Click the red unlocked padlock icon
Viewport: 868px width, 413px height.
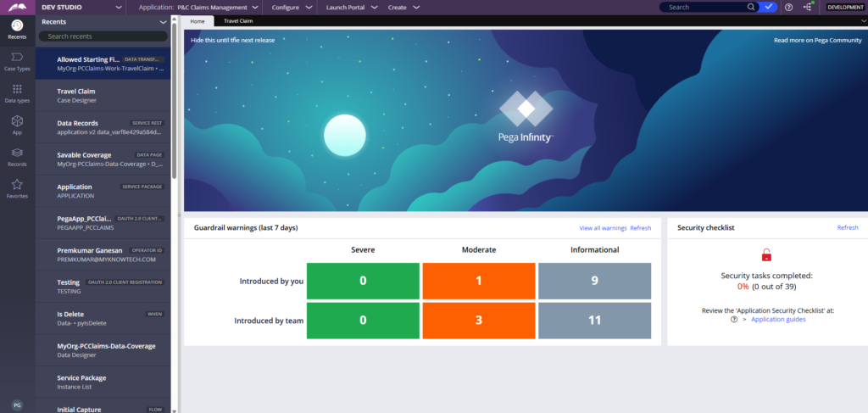[x=766, y=255]
